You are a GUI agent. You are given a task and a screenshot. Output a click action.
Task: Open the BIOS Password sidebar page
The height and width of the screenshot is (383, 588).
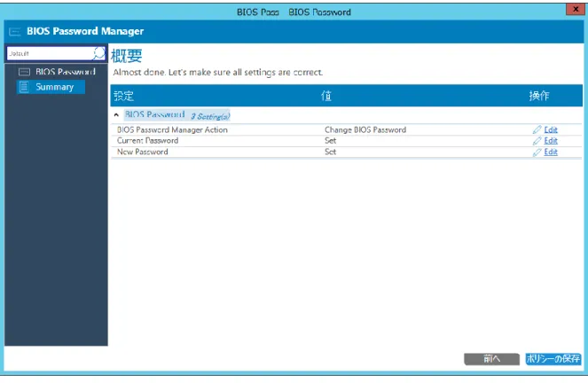point(66,72)
